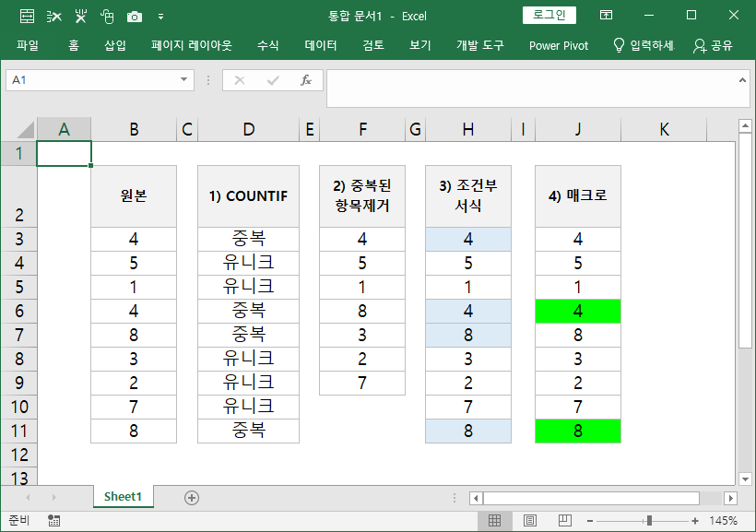The width and height of the screenshot is (756, 532).
Task: Open Customize Quick Access Toolbar dropdown
Action: pyautogui.click(x=160, y=17)
